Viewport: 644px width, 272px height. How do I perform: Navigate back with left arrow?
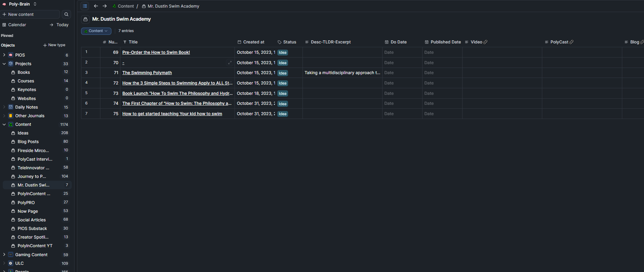pyautogui.click(x=96, y=6)
